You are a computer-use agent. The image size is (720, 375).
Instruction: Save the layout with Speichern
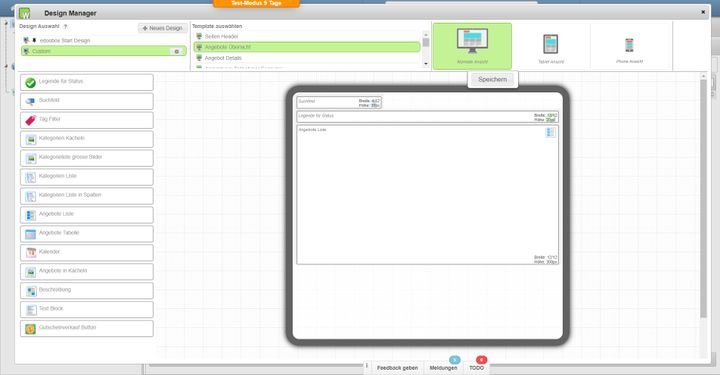click(x=493, y=79)
